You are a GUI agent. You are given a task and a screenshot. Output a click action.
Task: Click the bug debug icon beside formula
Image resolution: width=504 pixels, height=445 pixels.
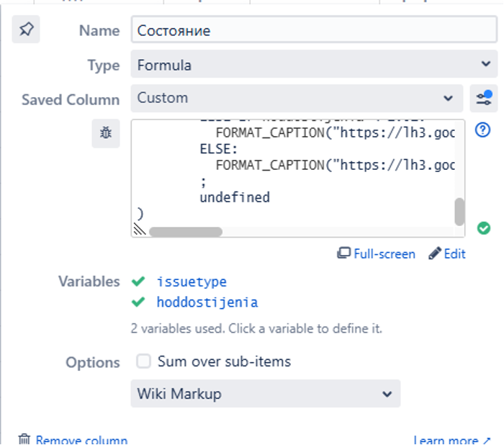(106, 133)
